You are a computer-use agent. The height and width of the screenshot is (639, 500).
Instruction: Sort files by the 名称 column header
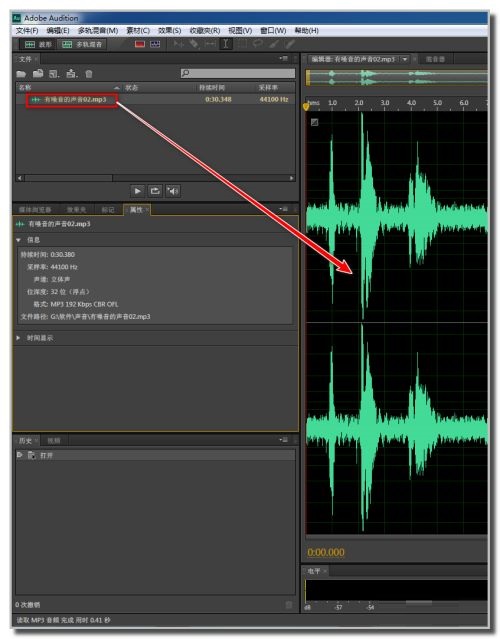pyautogui.click(x=25, y=88)
